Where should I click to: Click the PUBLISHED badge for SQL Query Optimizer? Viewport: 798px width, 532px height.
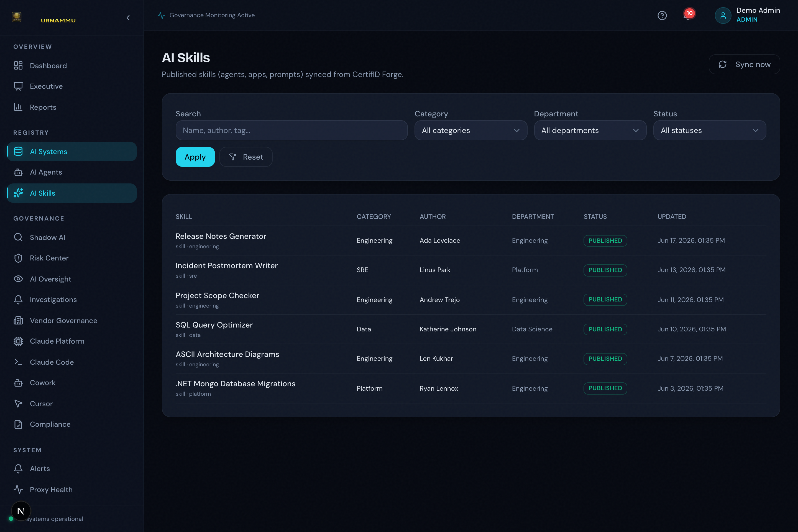(x=605, y=329)
